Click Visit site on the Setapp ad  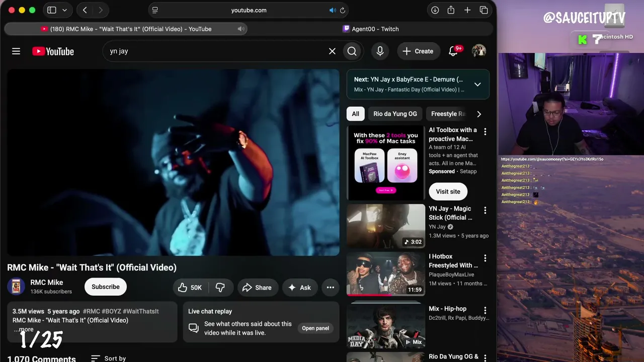tap(448, 192)
